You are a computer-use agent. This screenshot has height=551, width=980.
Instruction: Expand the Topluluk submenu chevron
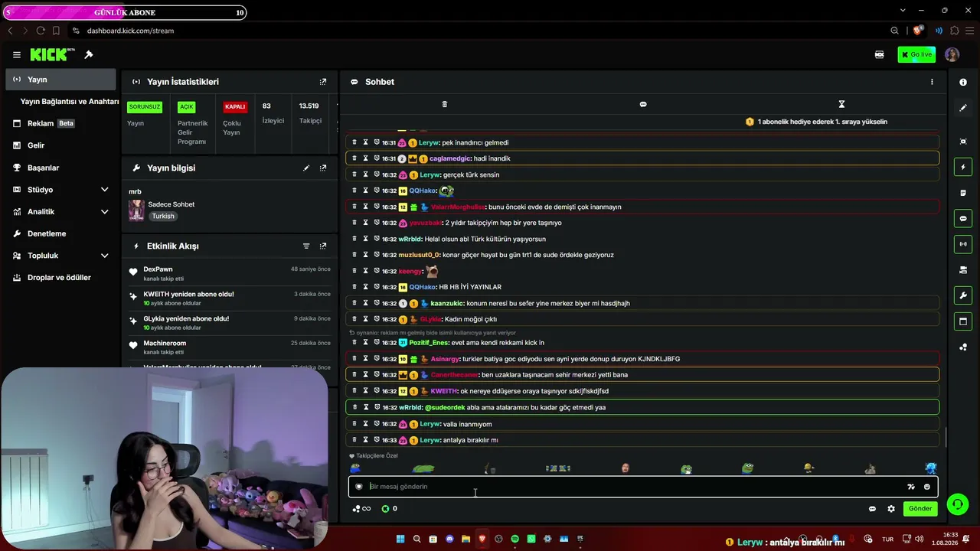pyautogui.click(x=104, y=256)
